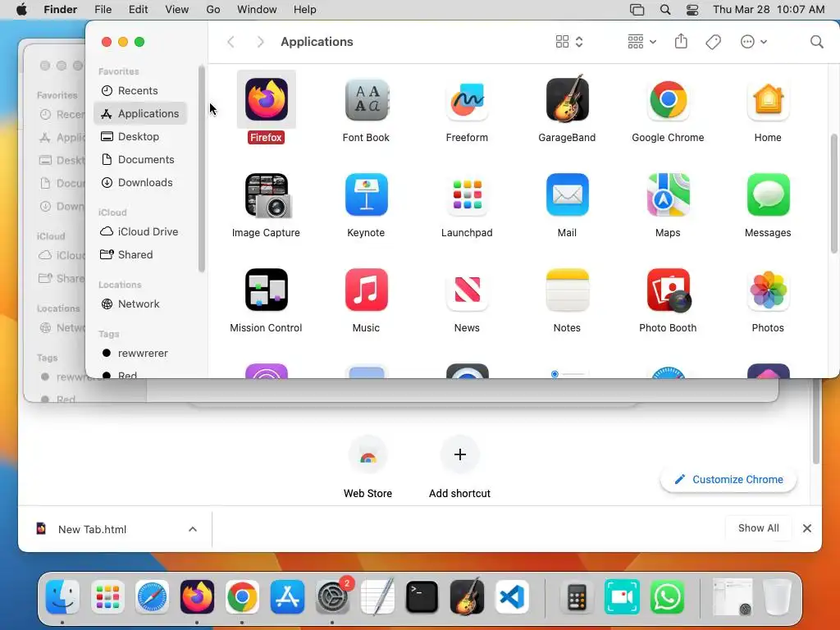Open the File menu
Screen dimensions: 840x630
(x=103, y=10)
